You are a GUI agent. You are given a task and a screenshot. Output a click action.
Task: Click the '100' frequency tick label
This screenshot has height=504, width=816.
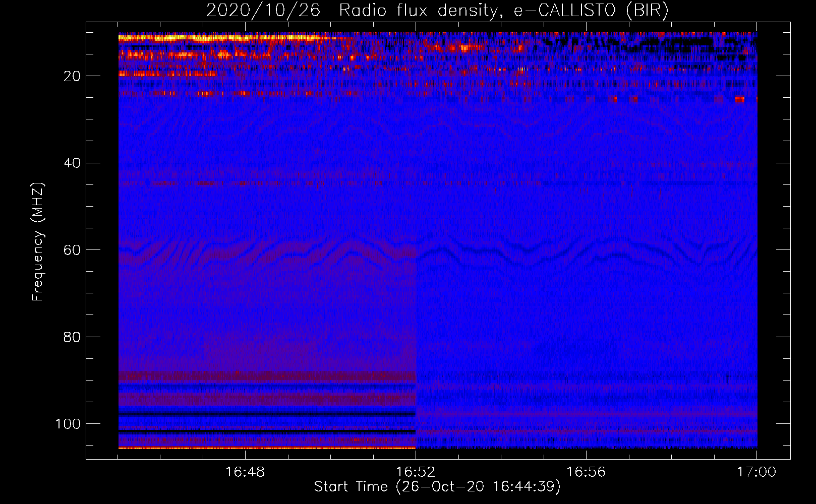tap(68, 424)
